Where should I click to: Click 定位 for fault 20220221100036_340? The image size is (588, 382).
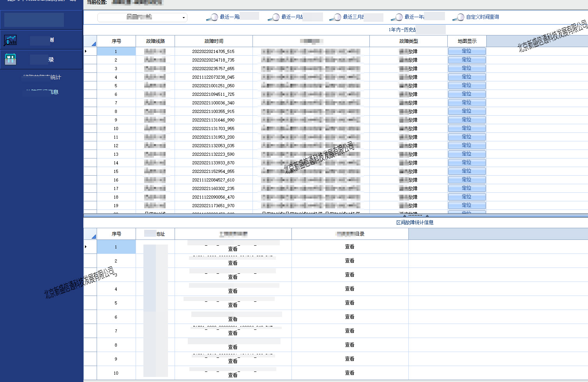click(x=467, y=102)
